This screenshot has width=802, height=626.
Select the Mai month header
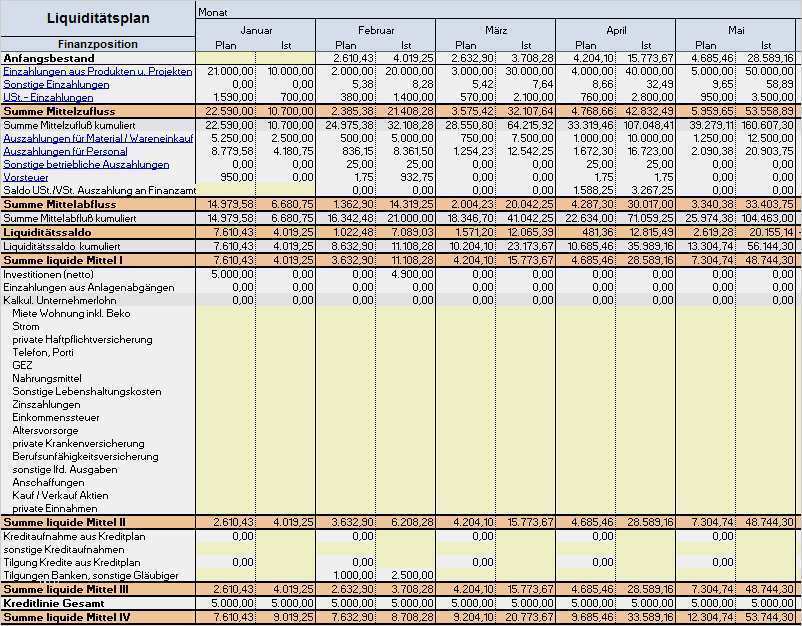736,30
